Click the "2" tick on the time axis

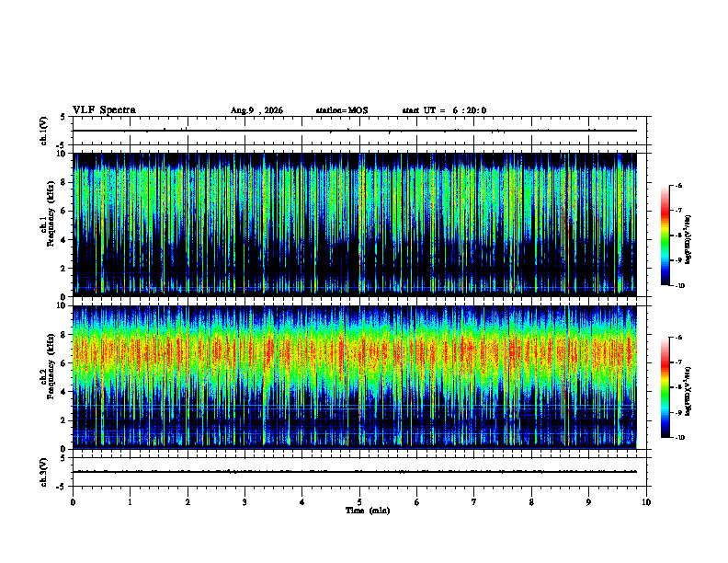(188, 502)
